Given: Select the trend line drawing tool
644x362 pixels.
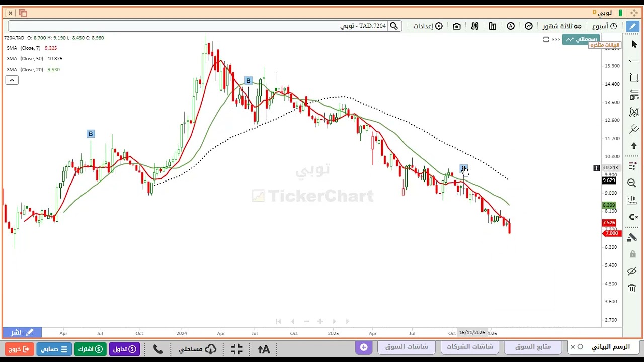Looking at the screenshot, I should [634, 61].
